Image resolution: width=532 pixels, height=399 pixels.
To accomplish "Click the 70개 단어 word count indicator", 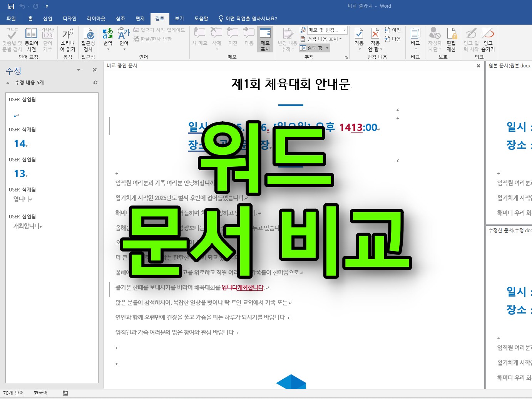I will [x=13, y=393].
